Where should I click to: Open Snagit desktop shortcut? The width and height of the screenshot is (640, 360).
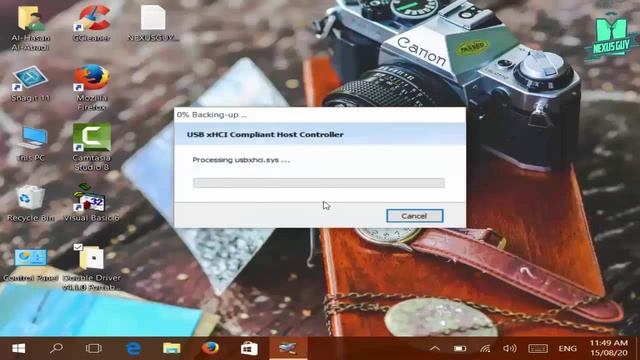[x=31, y=84]
